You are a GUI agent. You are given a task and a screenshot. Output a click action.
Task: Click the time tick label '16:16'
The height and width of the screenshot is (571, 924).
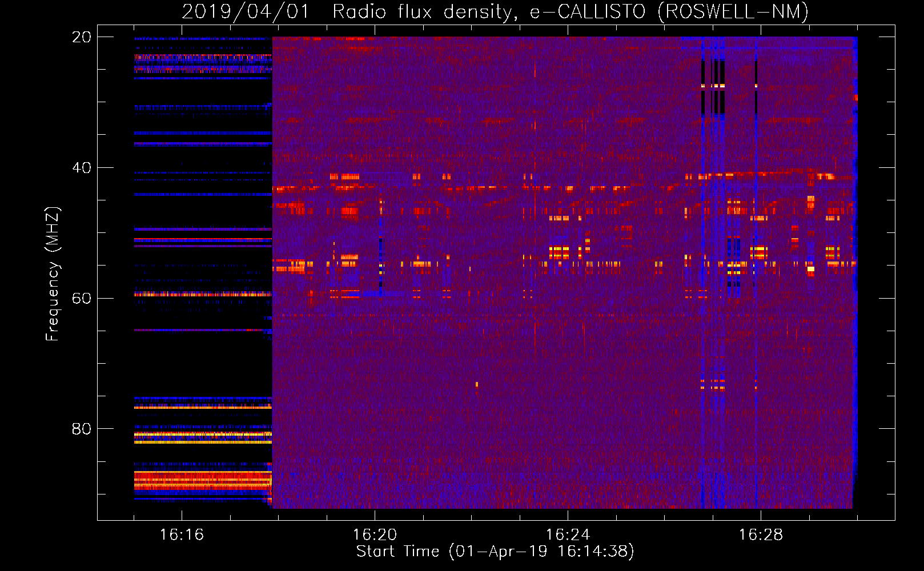point(182,534)
